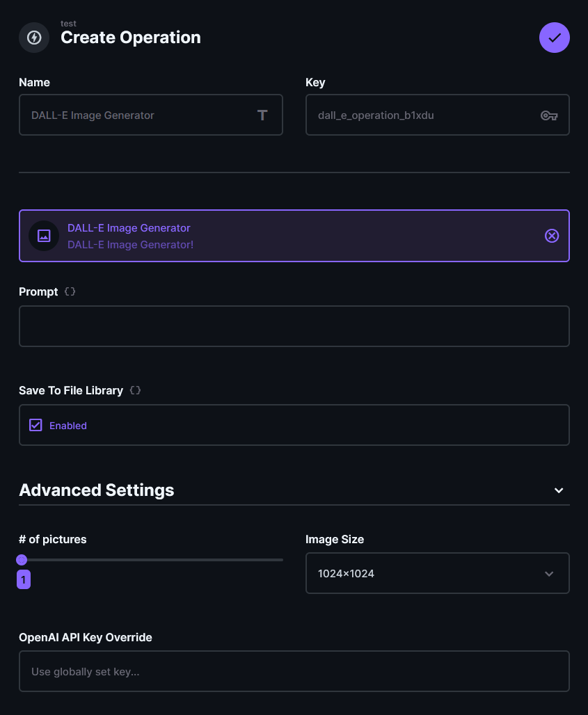Toggle the Enabled checkbox
The height and width of the screenshot is (715, 588).
click(35, 425)
